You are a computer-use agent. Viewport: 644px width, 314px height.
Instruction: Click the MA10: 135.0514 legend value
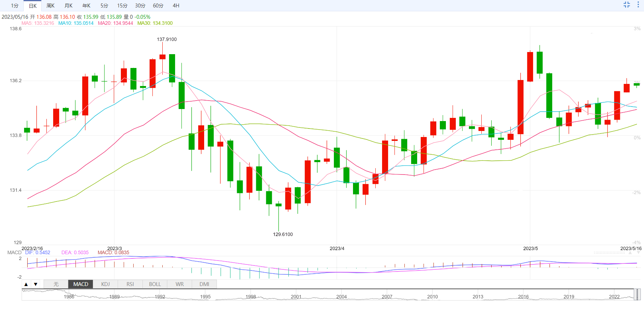[76, 23]
